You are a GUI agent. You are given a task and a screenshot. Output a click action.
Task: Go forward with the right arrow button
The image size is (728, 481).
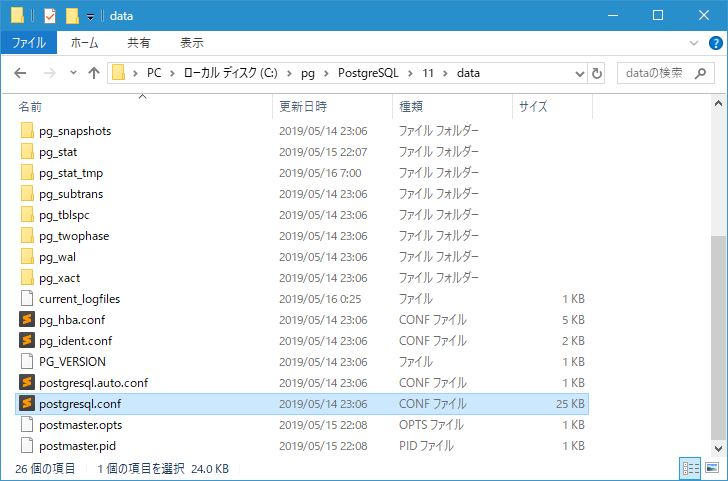point(50,73)
